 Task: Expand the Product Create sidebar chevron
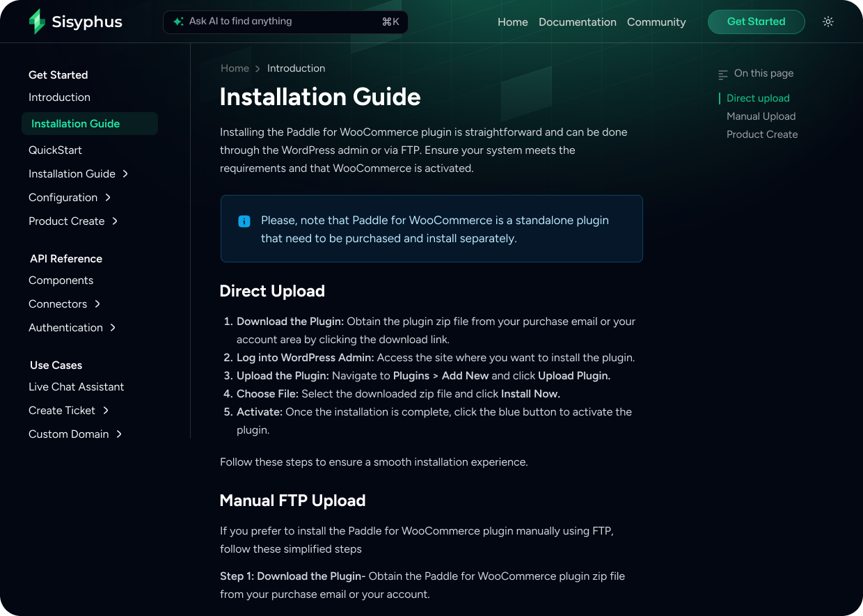click(x=115, y=221)
